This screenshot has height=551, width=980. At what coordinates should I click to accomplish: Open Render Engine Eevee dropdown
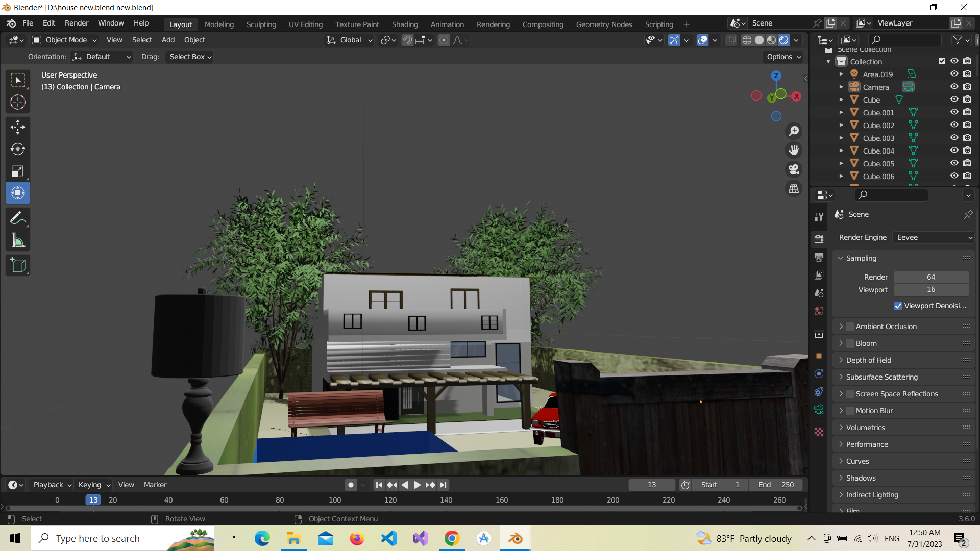(934, 237)
